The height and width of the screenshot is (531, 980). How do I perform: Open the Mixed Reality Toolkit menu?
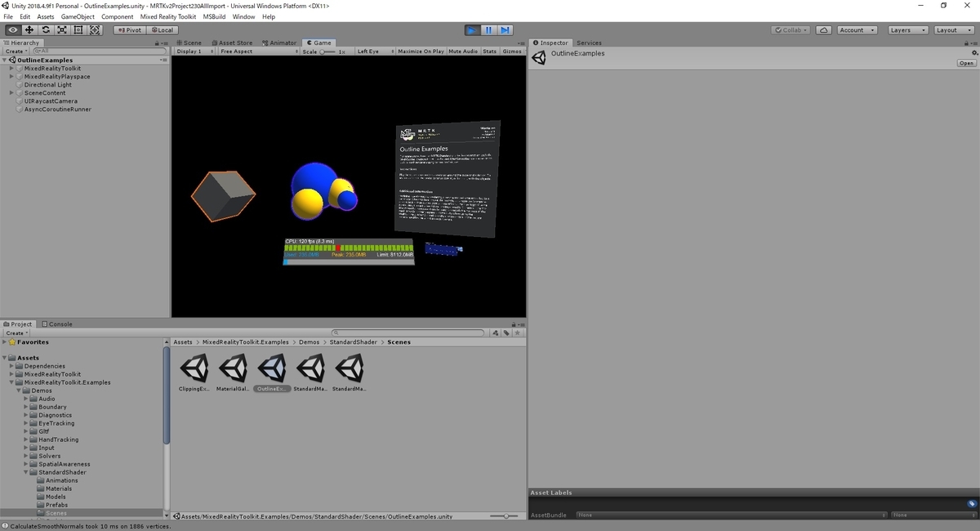coord(168,16)
